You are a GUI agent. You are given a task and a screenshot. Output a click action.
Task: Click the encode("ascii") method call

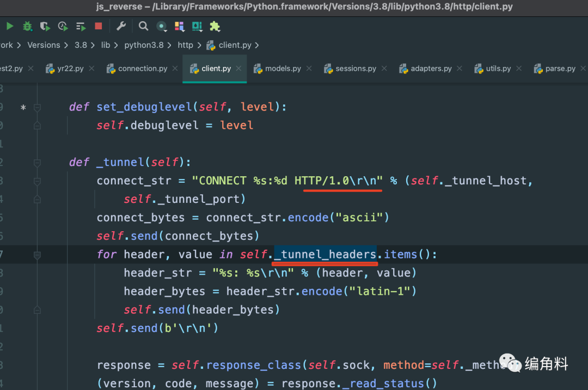[x=338, y=218]
